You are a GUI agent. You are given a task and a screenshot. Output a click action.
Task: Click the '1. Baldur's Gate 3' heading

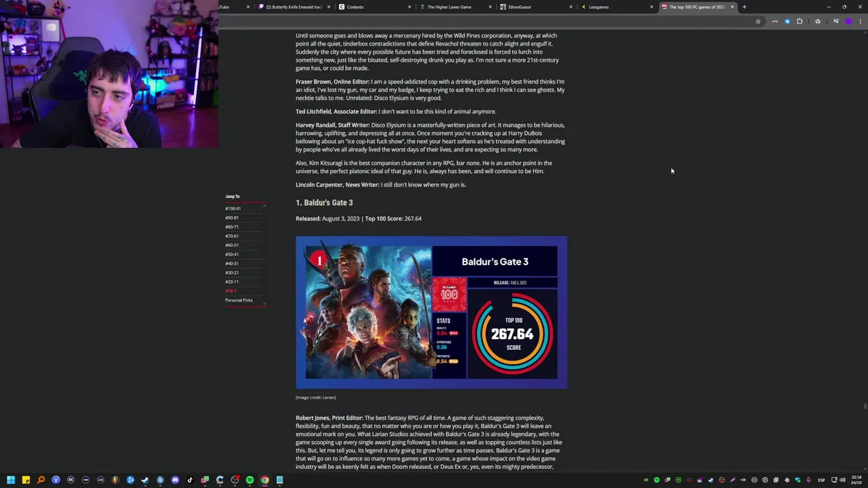[324, 203]
